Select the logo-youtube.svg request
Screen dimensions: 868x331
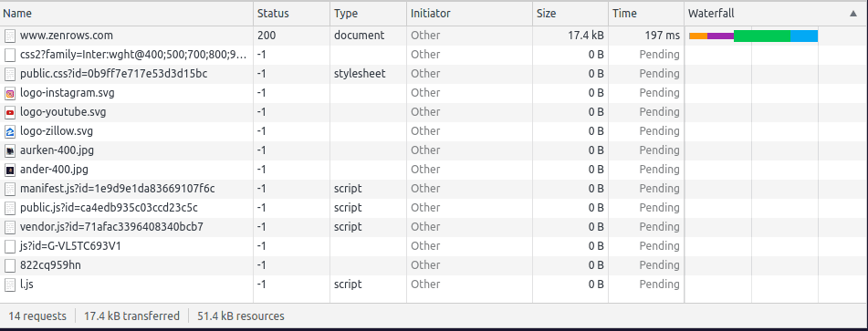coord(63,111)
